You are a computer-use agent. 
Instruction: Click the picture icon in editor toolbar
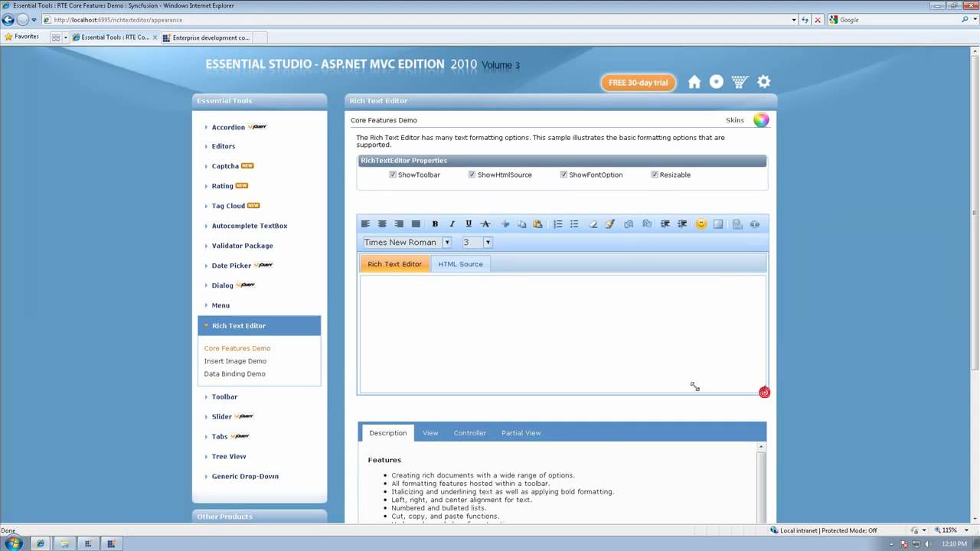coord(737,224)
